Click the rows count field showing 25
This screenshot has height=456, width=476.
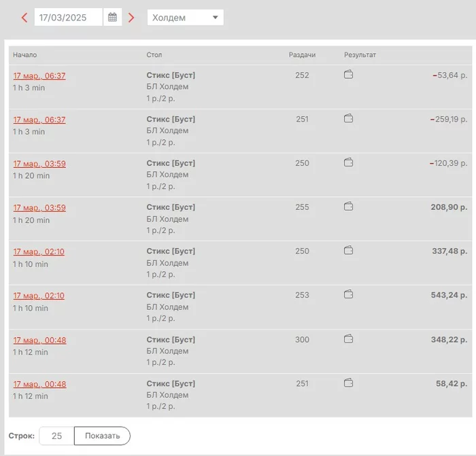pyautogui.click(x=56, y=436)
